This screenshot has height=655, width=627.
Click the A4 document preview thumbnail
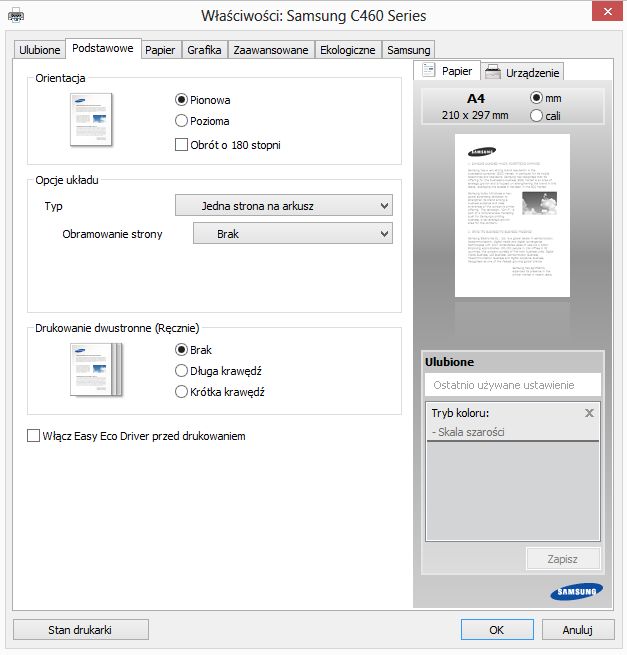click(x=512, y=216)
